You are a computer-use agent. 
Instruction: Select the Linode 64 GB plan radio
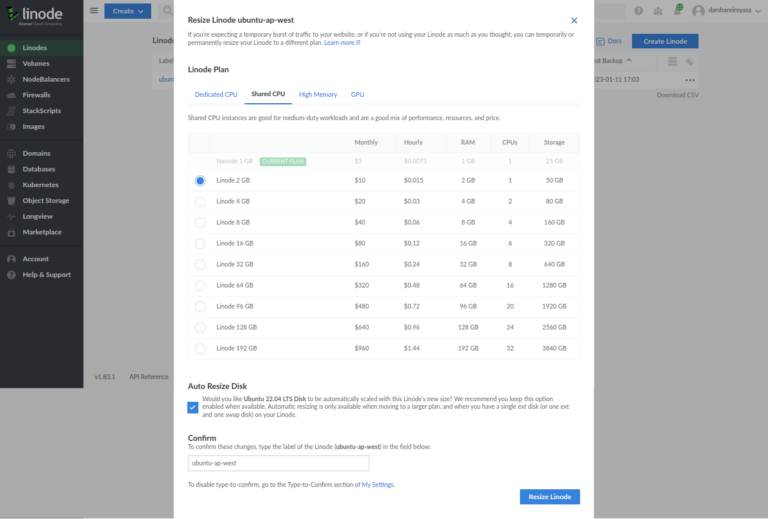(x=200, y=285)
